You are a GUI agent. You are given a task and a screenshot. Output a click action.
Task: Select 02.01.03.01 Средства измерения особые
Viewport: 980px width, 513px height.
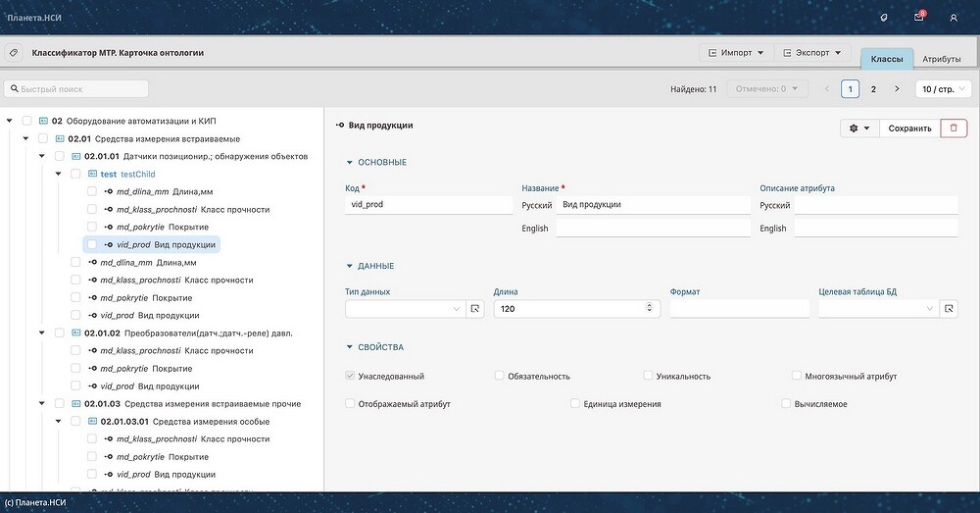pyautogui.click(x=185, y=421)
